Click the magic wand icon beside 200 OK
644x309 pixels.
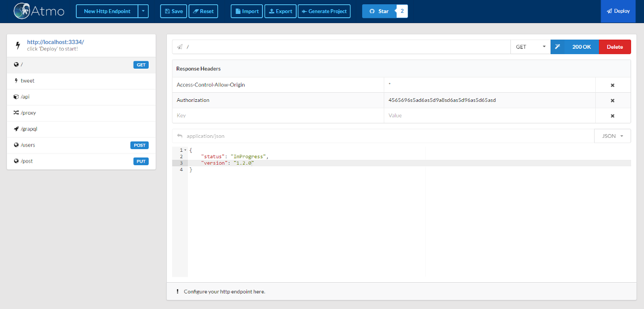point(558,47)
